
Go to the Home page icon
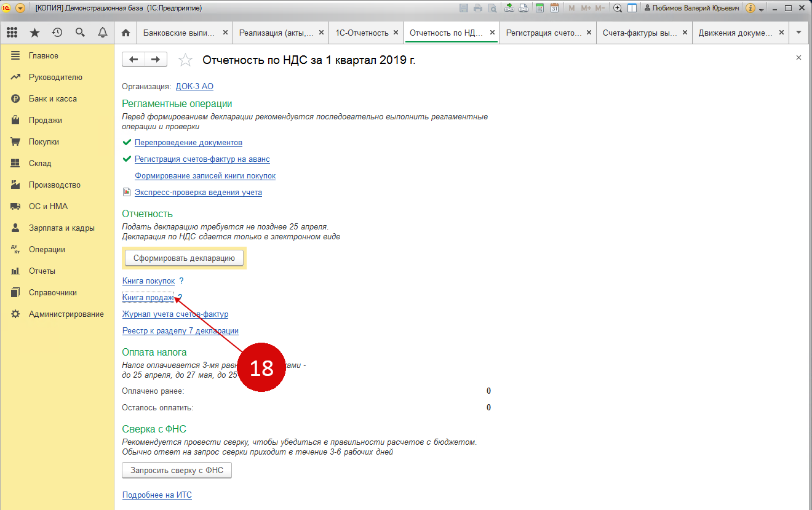[x=126, y=33]
